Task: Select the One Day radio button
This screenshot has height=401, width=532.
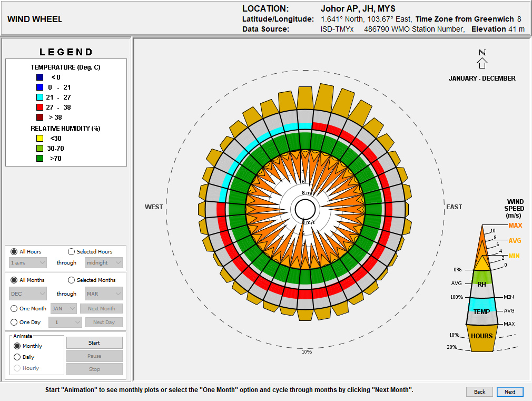Action: pyautogui.click(x=14, y=322)
